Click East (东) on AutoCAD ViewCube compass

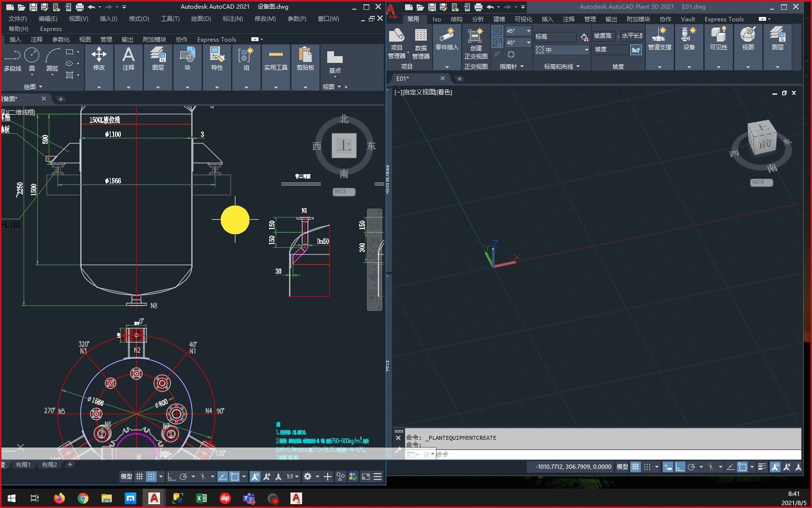(x=371, y=146)
